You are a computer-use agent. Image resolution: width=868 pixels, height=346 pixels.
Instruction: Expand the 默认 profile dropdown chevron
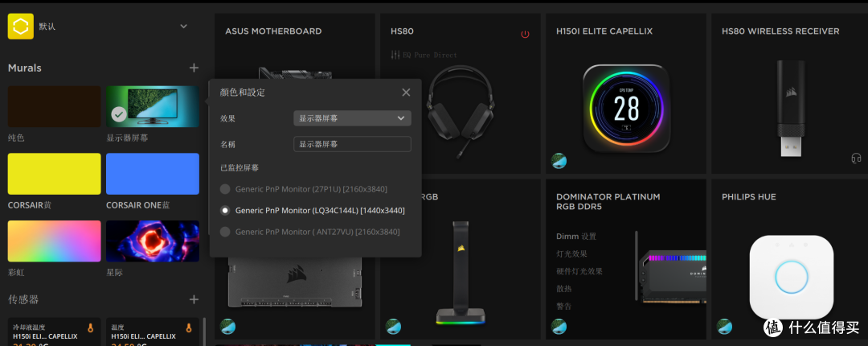click(x=184, y=26)
